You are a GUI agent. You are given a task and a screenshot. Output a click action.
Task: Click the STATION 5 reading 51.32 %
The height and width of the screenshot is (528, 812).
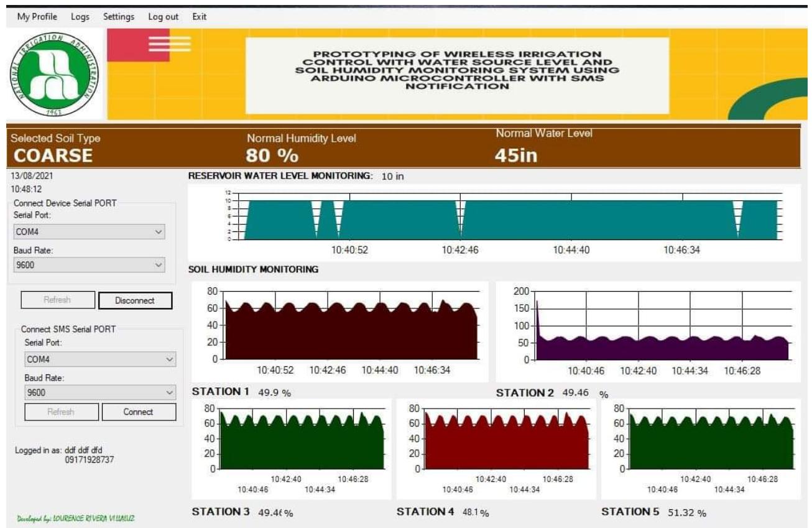(x=687, y=513)
